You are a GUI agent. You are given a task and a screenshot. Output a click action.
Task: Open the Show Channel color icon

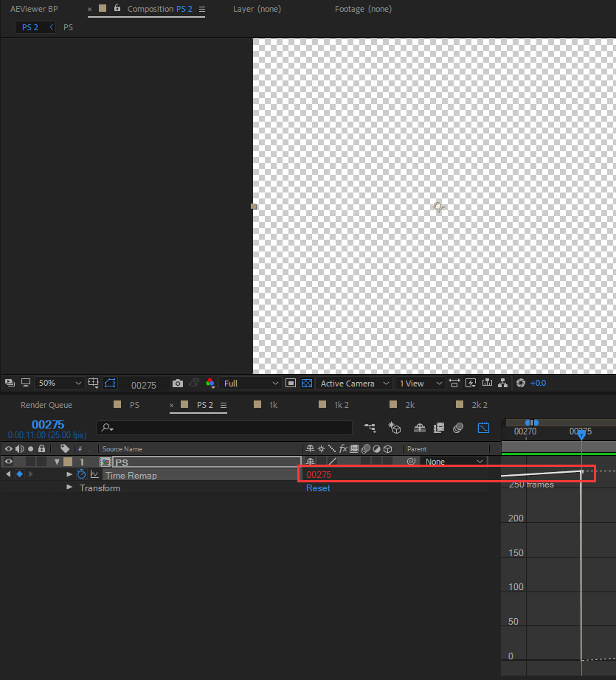[210, 384]
